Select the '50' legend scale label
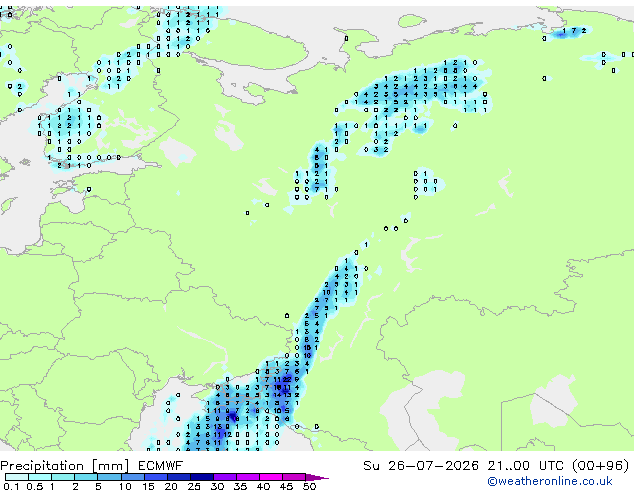This screenshot has width=634, height=490. (x=309, y=486)
